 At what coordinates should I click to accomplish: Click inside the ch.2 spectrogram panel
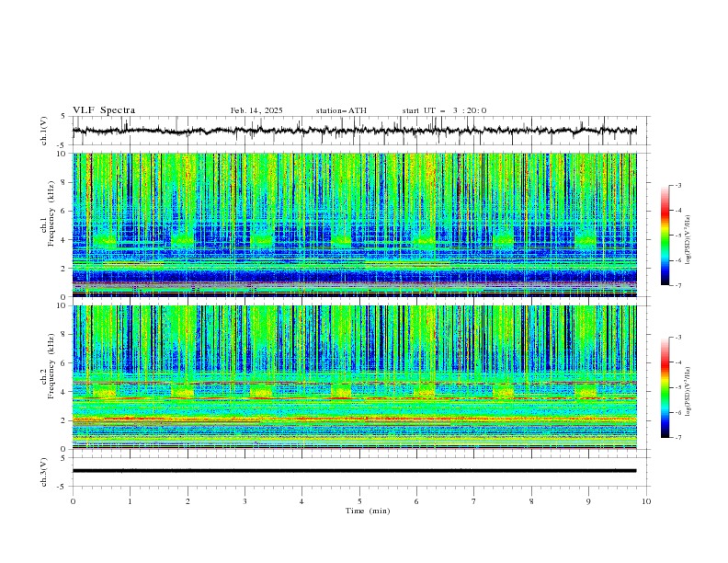pos(355,377)
